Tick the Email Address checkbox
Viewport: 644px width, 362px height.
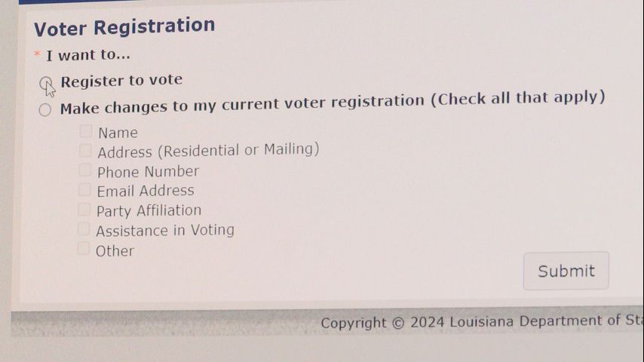[x=84, y=190]
